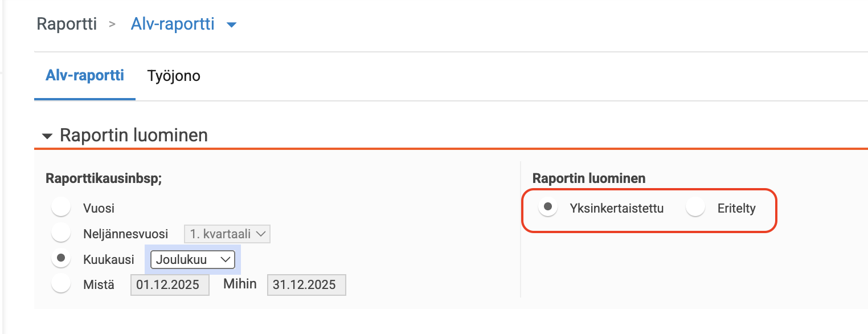Click the end date field 31.12.2025
Viewport: 868px width, 334px height.
pyautogui.click(x=306, y=284)
